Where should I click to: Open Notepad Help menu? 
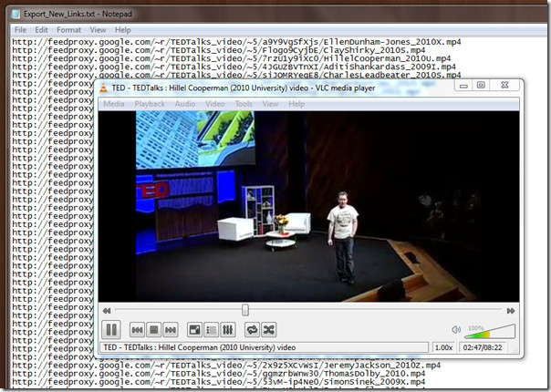[x=122, y=30]
